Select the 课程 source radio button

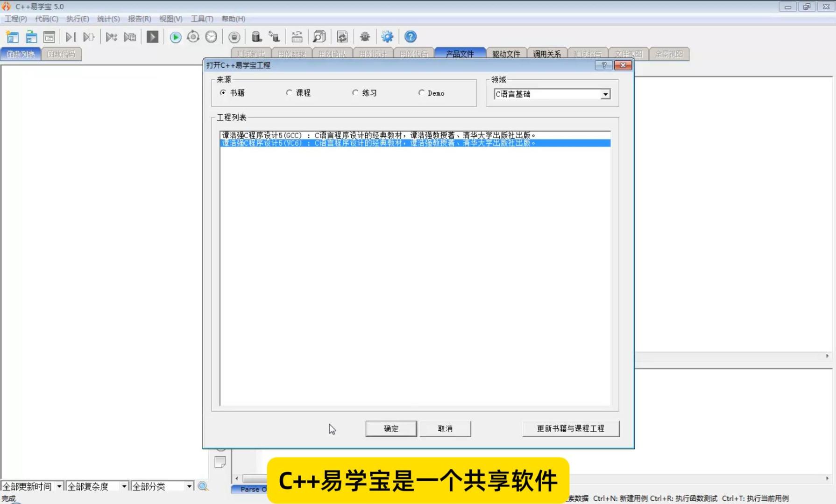pyautogui.click(x=289, y=93)
